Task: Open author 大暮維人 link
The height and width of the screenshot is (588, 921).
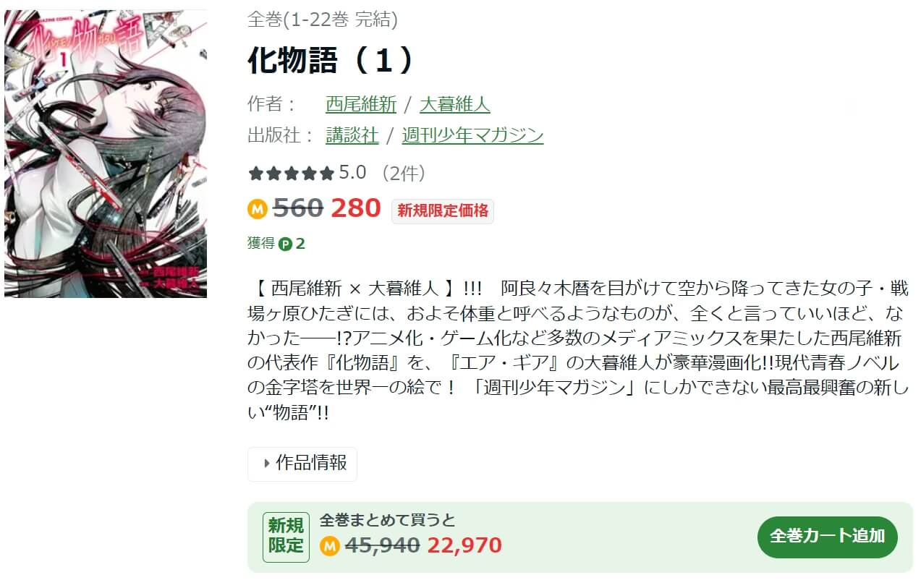Action: click(455, 104)
